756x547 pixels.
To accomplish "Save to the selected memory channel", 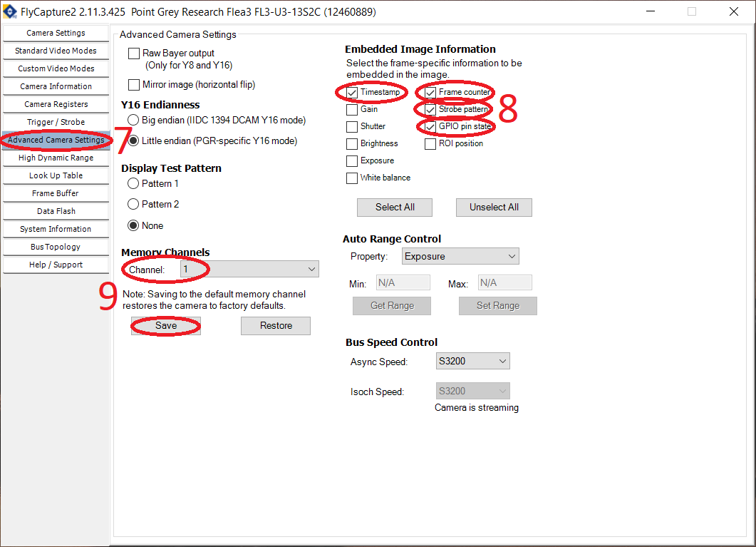I will tap(165, 325).
